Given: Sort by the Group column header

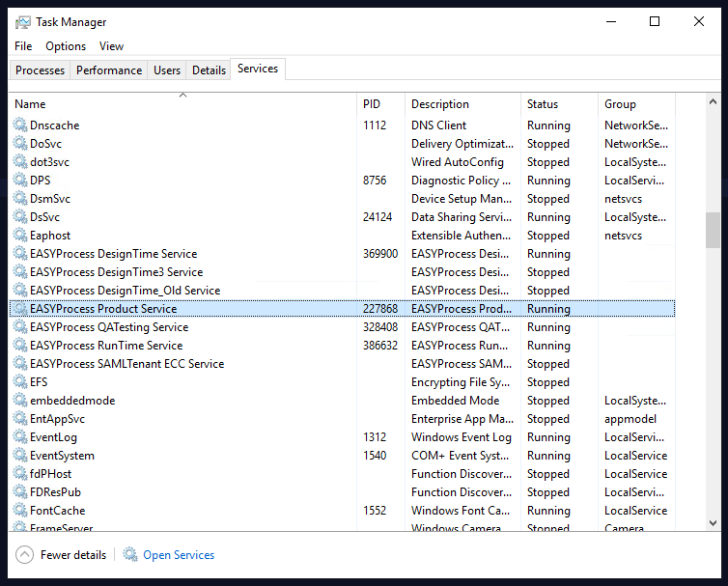Looking at the screenshot, I should pyautogui.click(x=636, y=104).
